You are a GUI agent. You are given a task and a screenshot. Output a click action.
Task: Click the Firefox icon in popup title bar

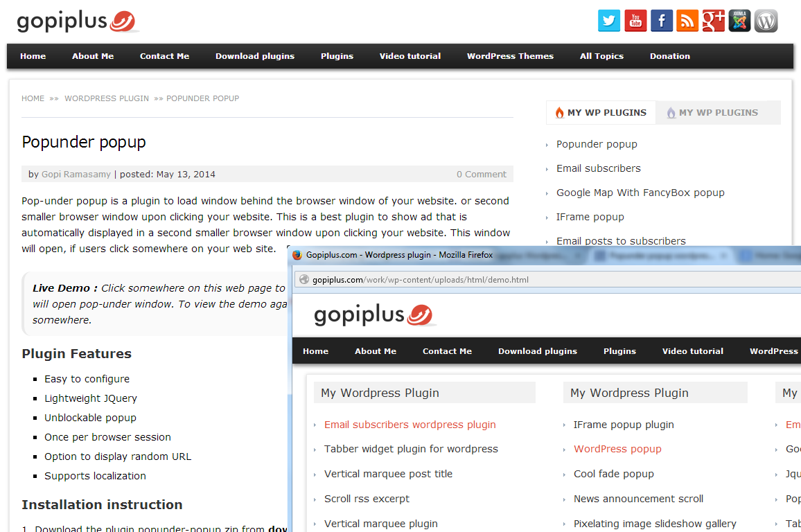click(x=297, y=255)
